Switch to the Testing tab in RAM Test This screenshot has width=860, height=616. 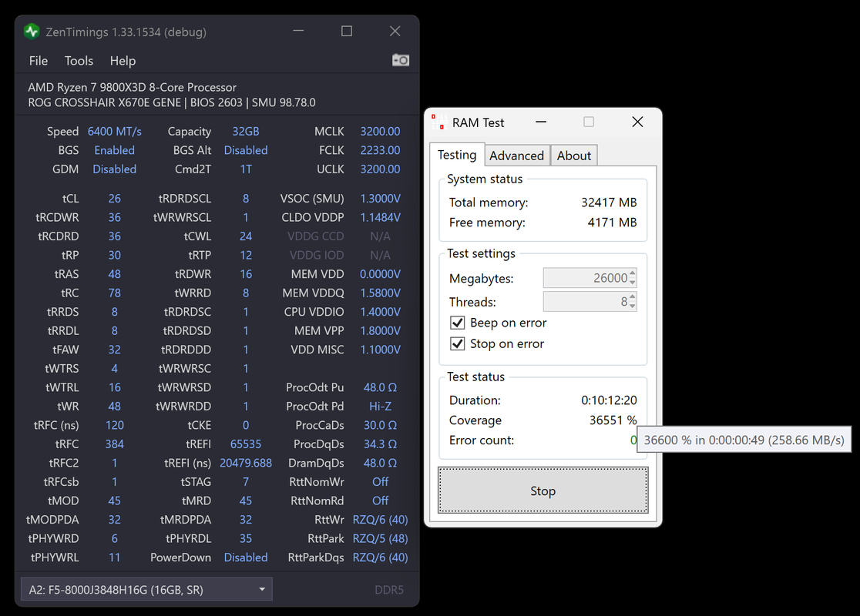pos(457,155)
